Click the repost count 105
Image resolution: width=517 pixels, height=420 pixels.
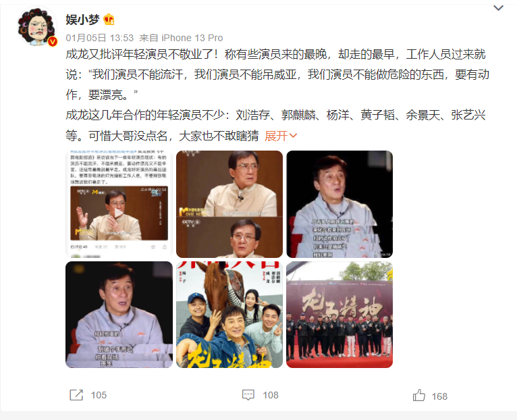point(99,395)
